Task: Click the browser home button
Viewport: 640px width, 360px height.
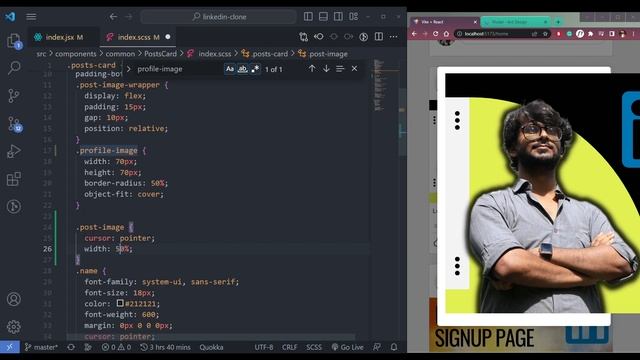Action: tap(446, 34)
